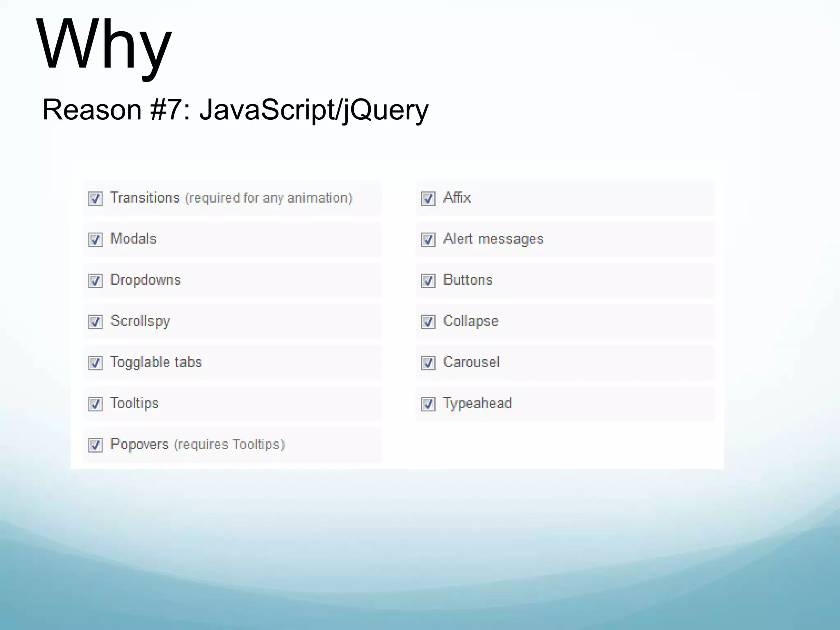Disable the Buttons checkbox

[x=428, y=281]
